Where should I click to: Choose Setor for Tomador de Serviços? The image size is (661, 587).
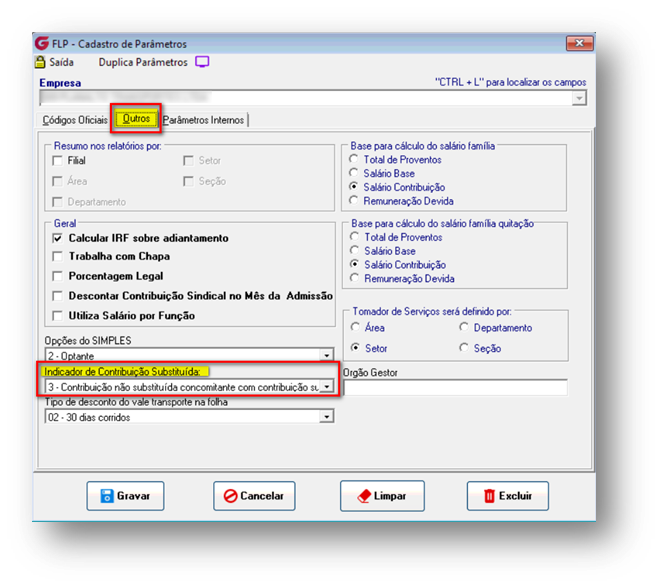point(355,347)
